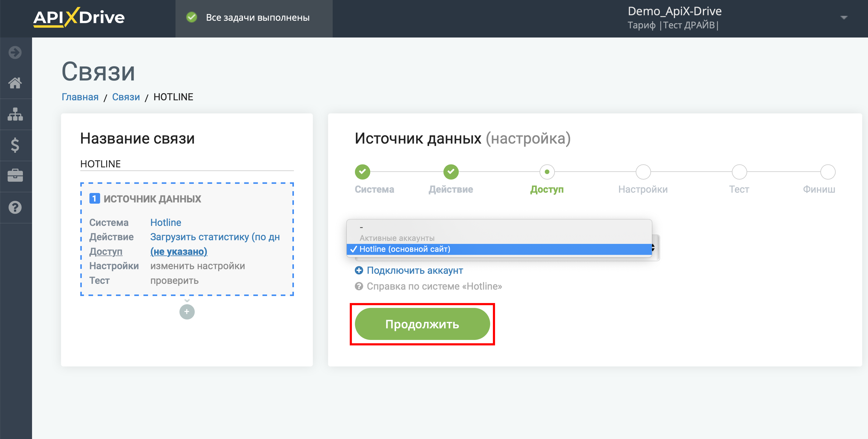Open billing dollar icon in sidebar

(15, 145)
